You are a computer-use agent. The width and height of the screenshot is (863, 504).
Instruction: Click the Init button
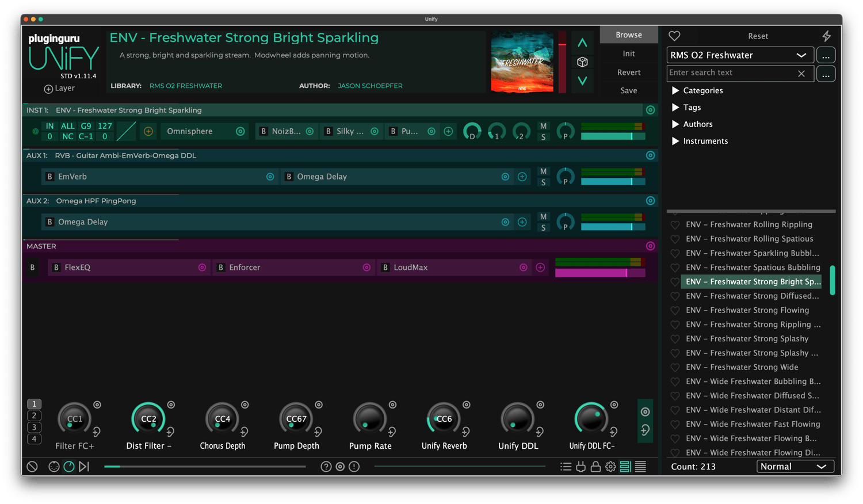click(629, 54)
